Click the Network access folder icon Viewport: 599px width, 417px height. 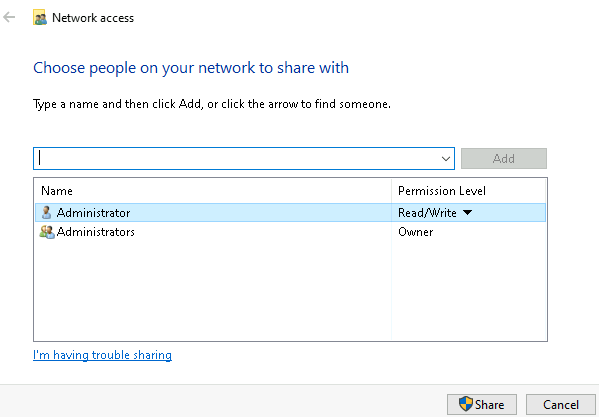coord(40,18)
